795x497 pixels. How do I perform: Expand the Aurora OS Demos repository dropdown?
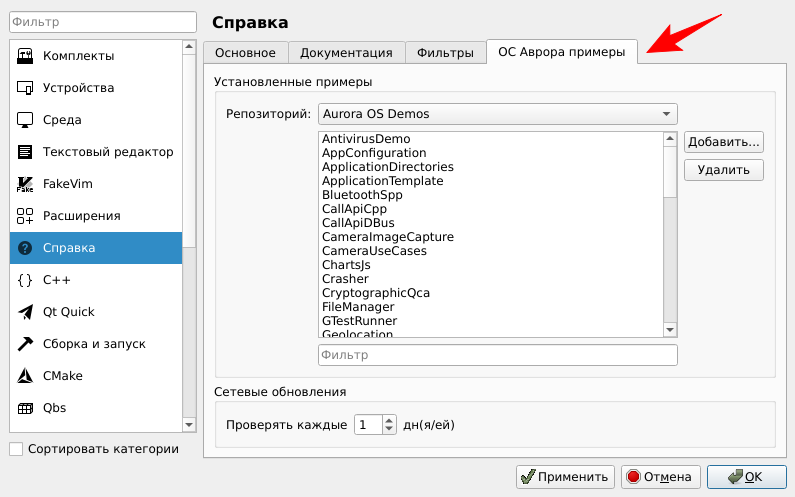click(497, 114)
